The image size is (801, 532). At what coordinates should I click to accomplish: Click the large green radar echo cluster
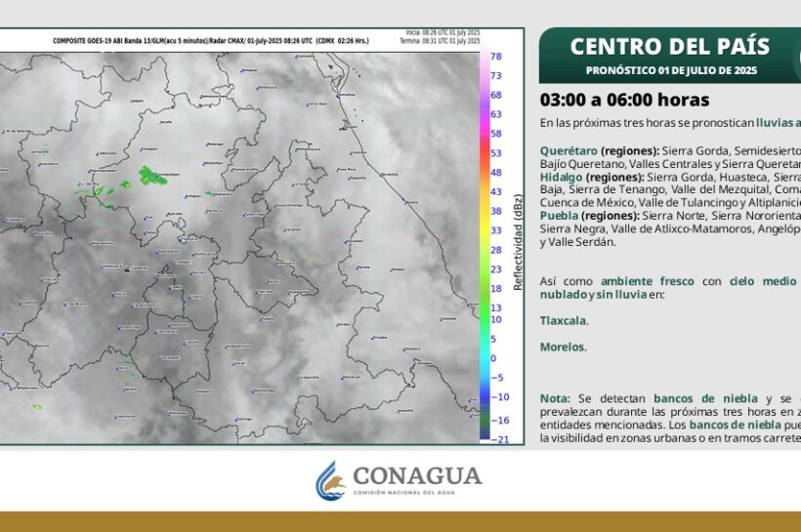point(152,176)
